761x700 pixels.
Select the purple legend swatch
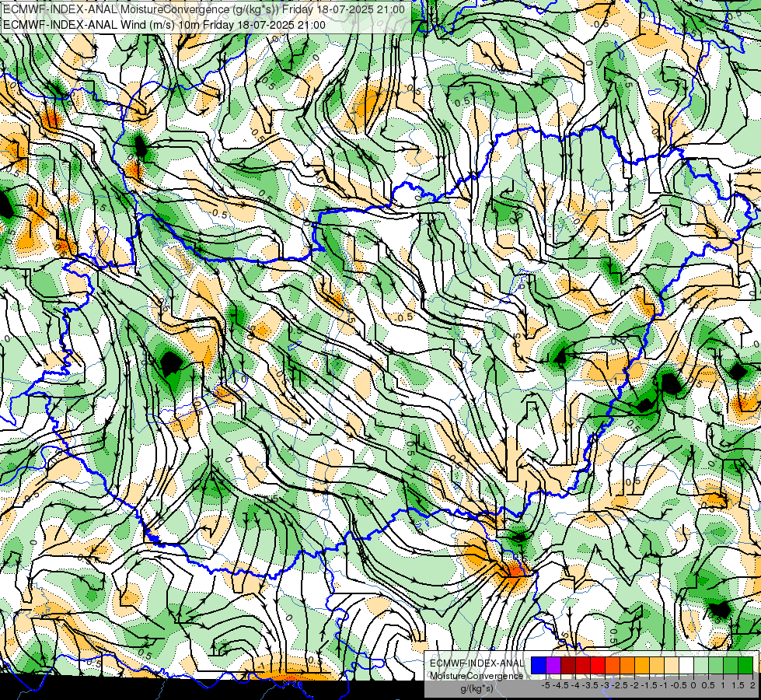tap(553, 666)
